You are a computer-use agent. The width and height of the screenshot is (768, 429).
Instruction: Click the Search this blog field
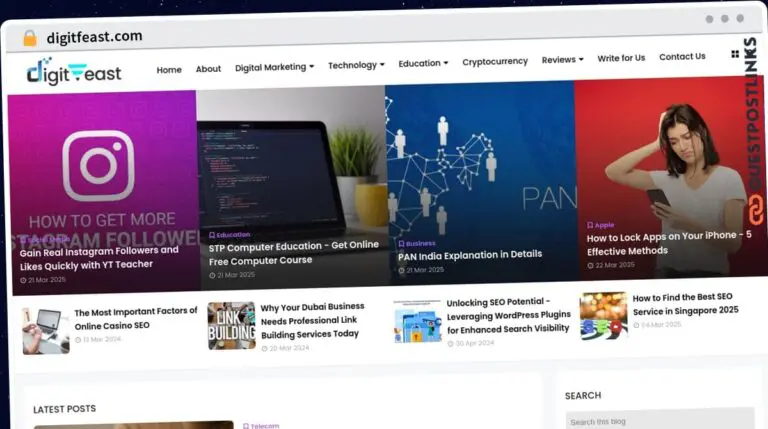(x=660, y=420)
